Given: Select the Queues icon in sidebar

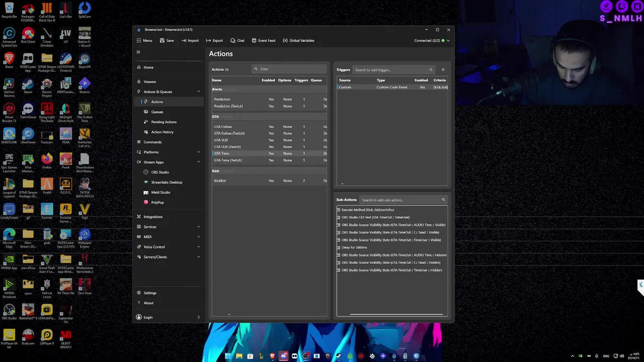Looking at the screenshot, I should click(146, 112).
